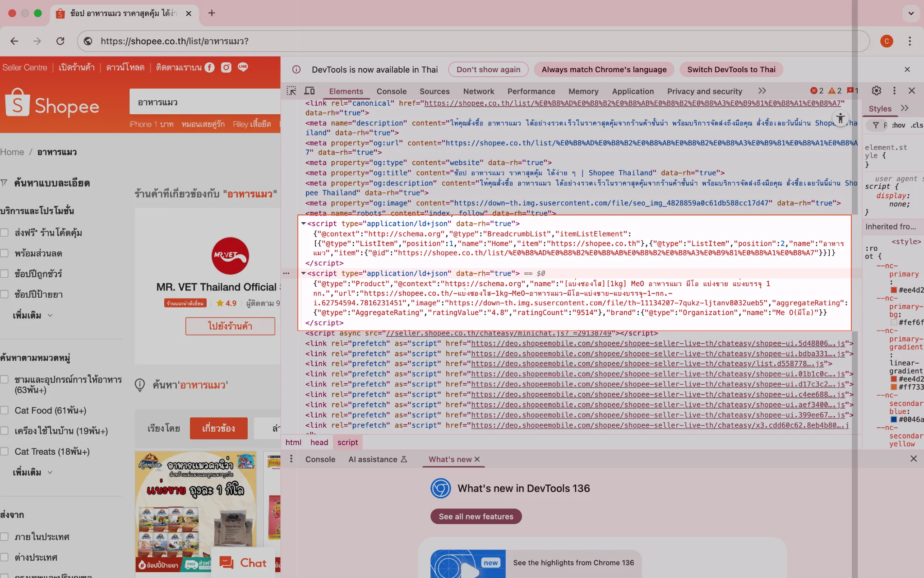Check the Cat Treats category checkbox
924x578 pixels.
5,451
